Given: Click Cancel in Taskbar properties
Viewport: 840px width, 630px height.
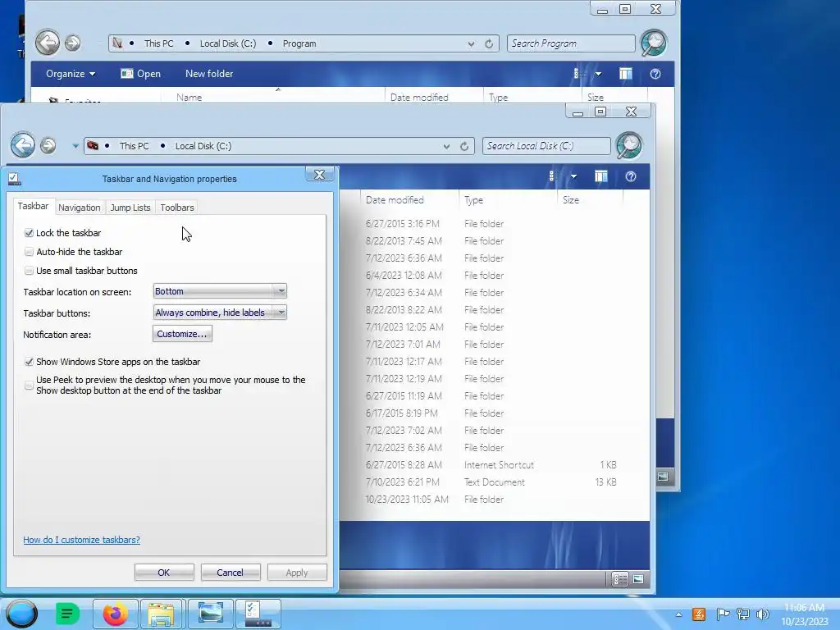Looking at the screenshot, I should (231, 572).
